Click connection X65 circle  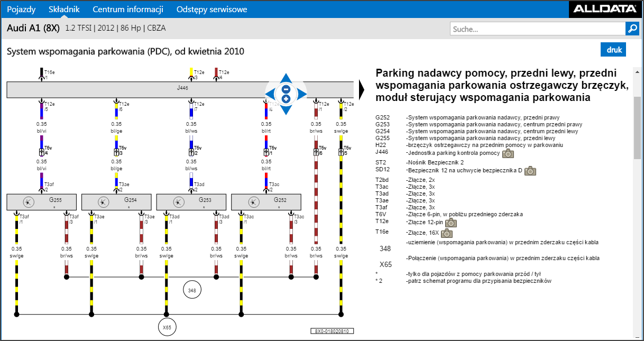[x=167, y=327]
